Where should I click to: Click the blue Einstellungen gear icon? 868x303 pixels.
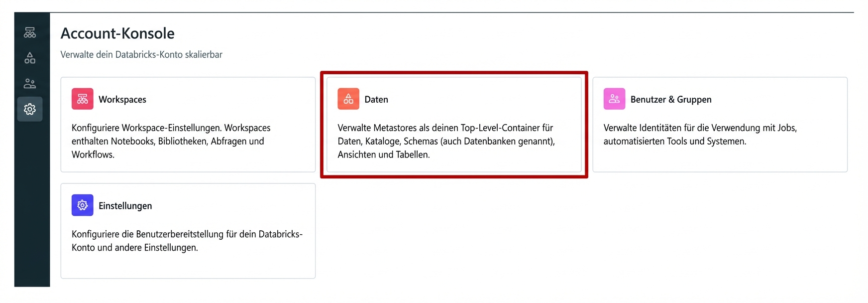83,205
